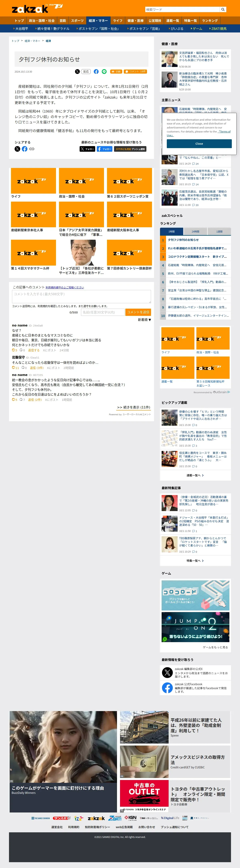The image size is (240, 868).
Task: Click the 印刷 print button
Action: [x=116, y=71]
